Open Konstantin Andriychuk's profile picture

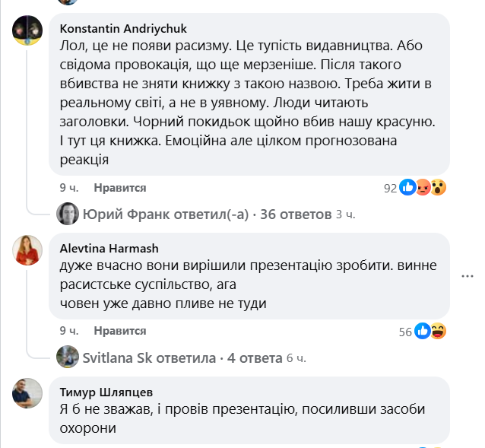coord(27,33)
